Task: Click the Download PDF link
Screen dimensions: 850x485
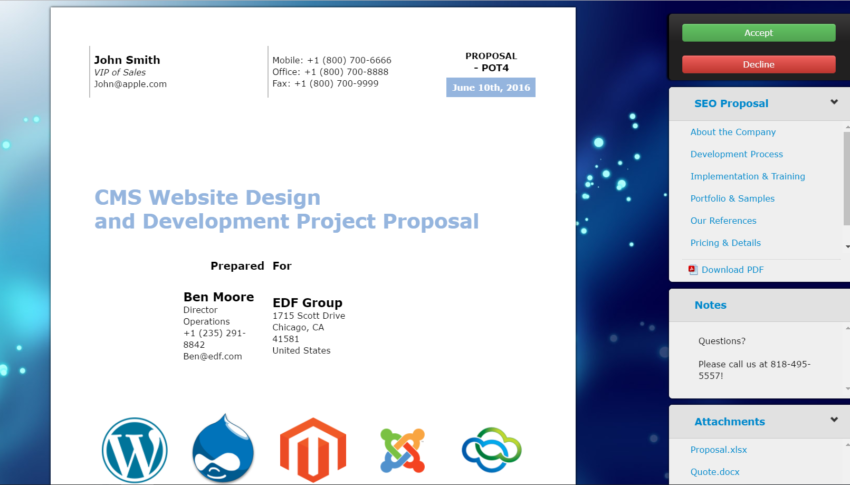Action: 732,270
